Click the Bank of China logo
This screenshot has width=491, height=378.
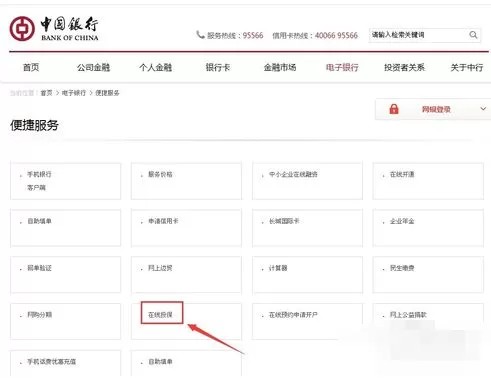point(54,29)
